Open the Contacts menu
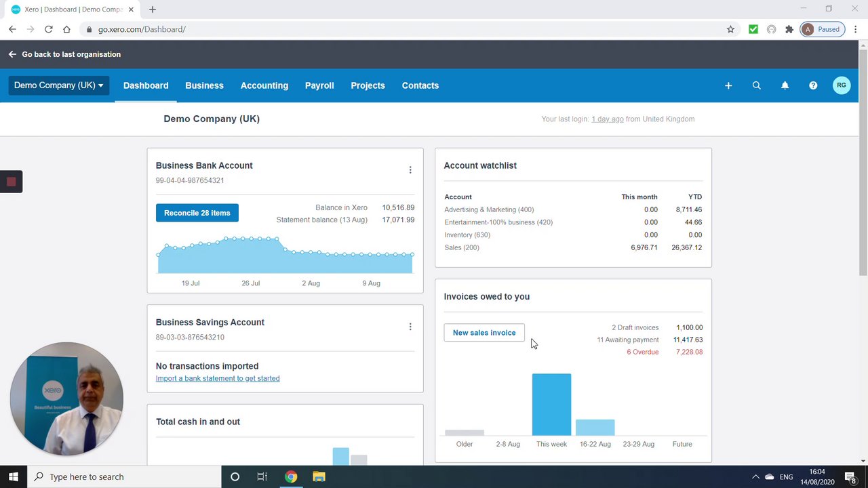This screenshot has width=868, height=488. 420,85
